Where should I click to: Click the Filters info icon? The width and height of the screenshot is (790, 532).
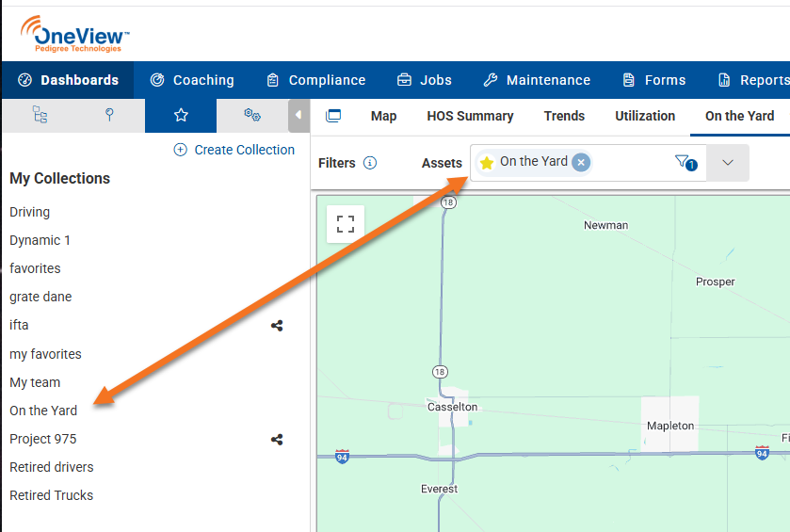[370, 163]
